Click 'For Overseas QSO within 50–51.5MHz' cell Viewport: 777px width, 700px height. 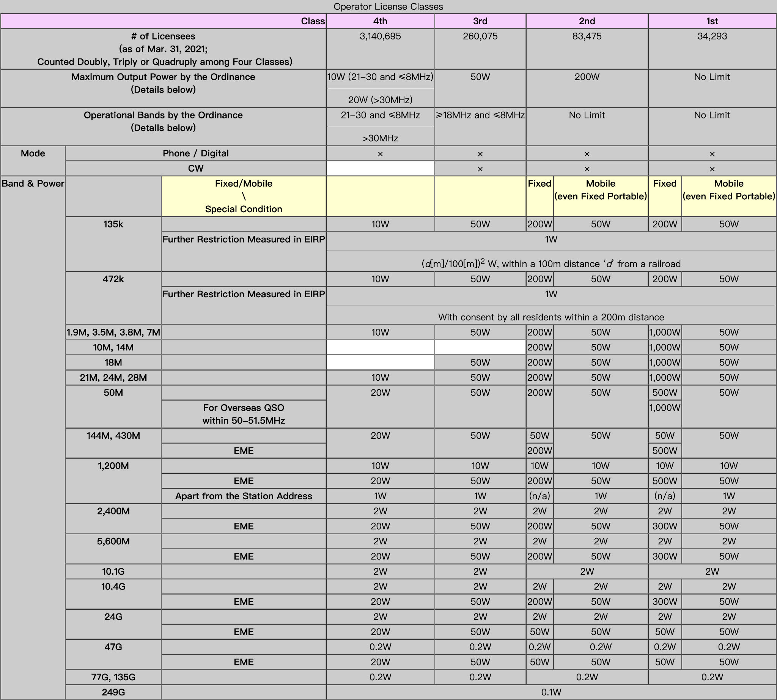pos(244,414)
